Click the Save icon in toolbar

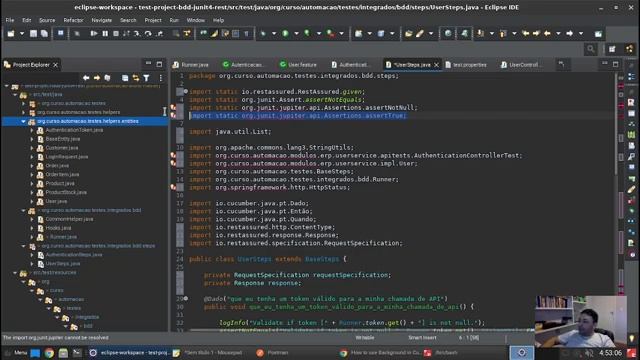tap(33, 33)
